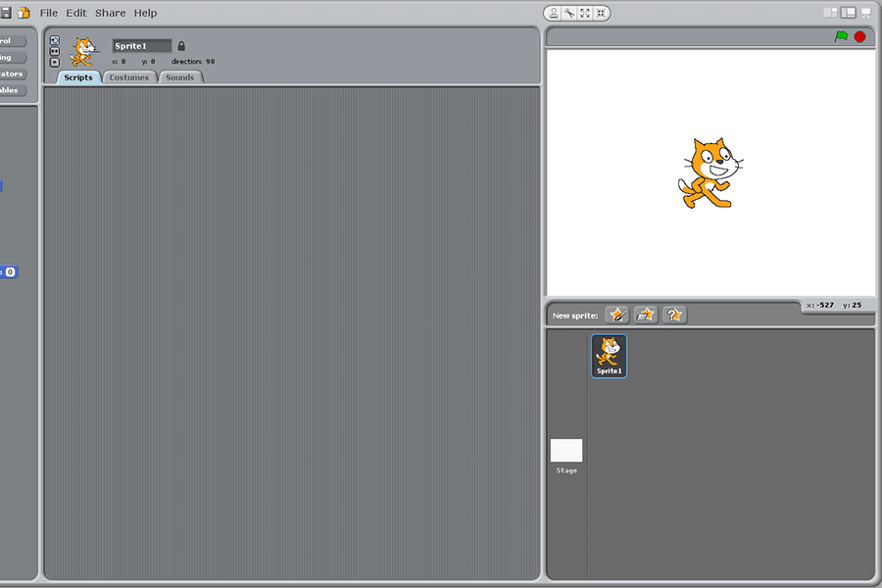Lock Sprite1 with the padlock
Screen dimensions: 882x588
tap(182, 45)
